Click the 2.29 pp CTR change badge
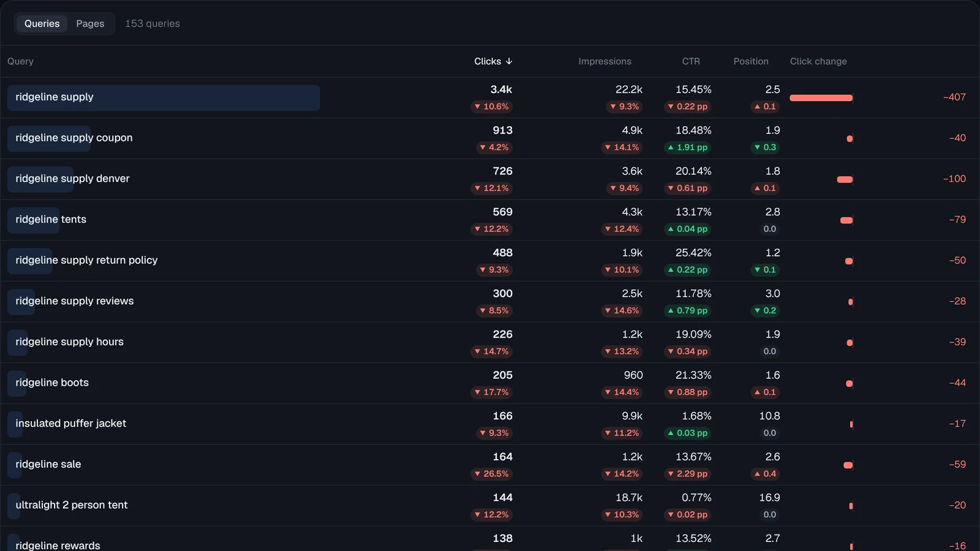Viewport: 980px width, 551px height. click(x=688, y=474)
